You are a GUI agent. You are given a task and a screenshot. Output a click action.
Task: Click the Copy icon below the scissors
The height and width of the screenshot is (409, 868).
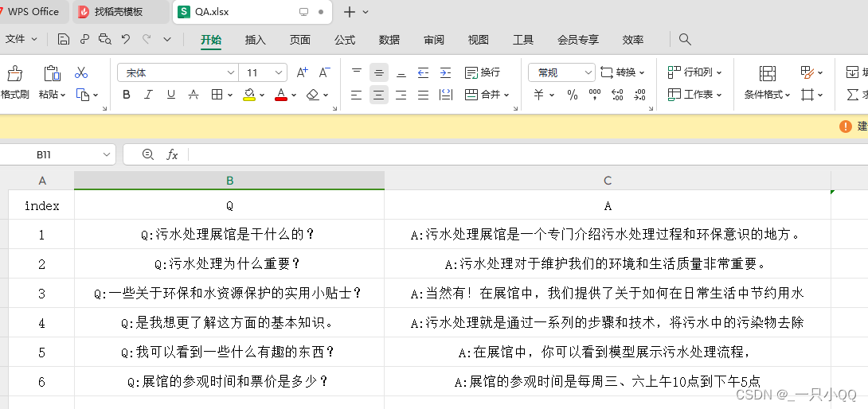pyautogui.click(x=83, y=95)
